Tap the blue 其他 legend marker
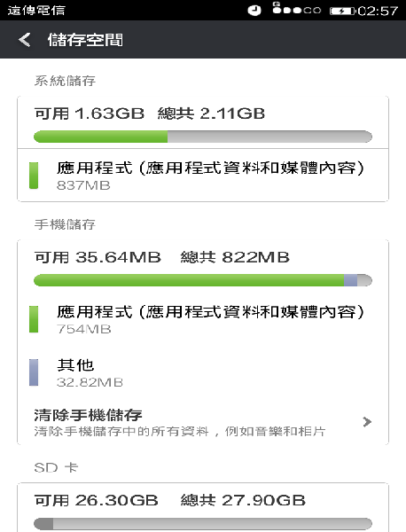406x532 pixels. click(x=34, y=372)
